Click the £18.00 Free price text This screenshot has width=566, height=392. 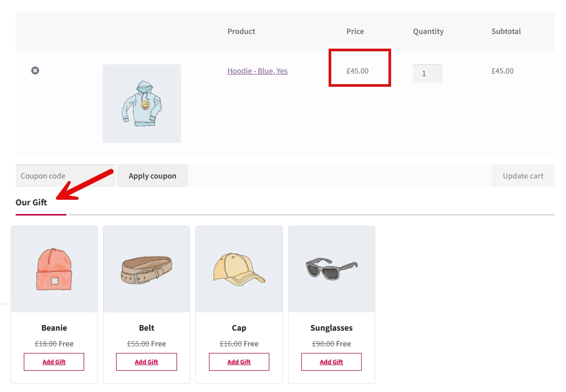54,344
